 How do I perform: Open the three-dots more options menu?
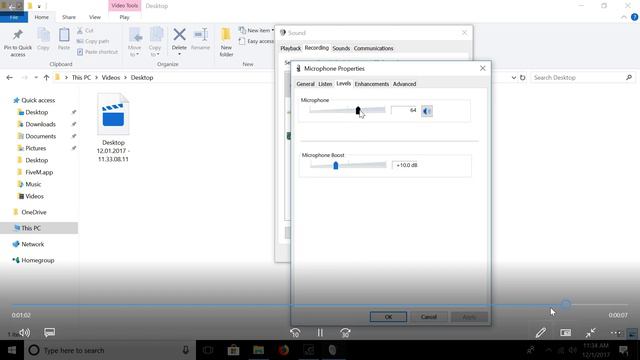coord(616,333)
